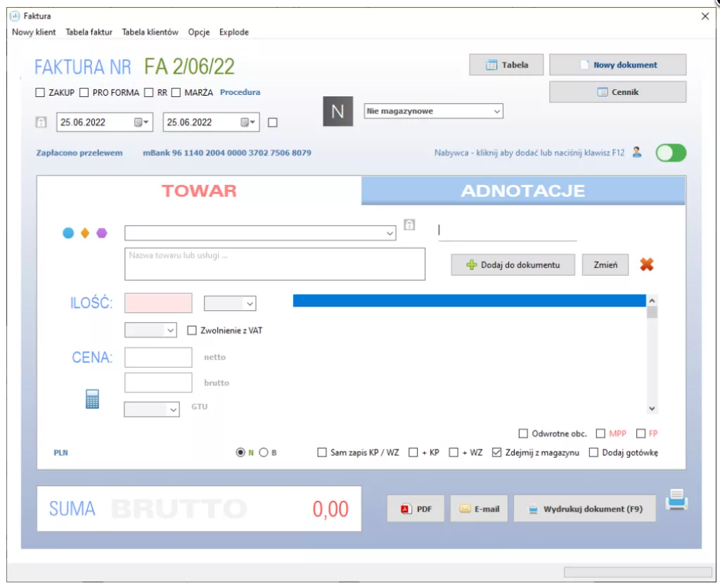Click the lock icon beside product dropdown
Screen dimensions: 720x588
[409, 224]
